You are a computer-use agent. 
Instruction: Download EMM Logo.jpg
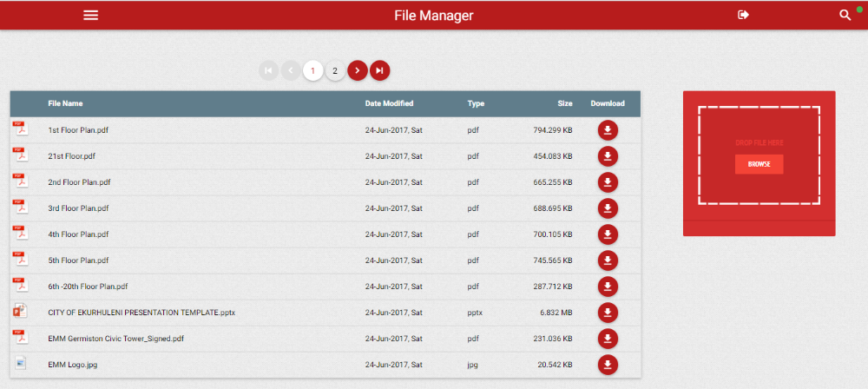tap(608, 365)
